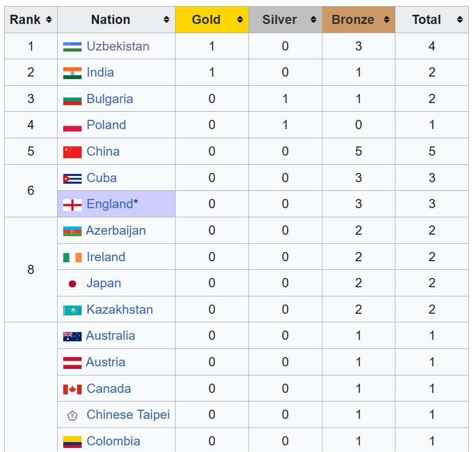Open the England link
The height and width of the screenshot is (452, 476).
[x=110, y=204]
